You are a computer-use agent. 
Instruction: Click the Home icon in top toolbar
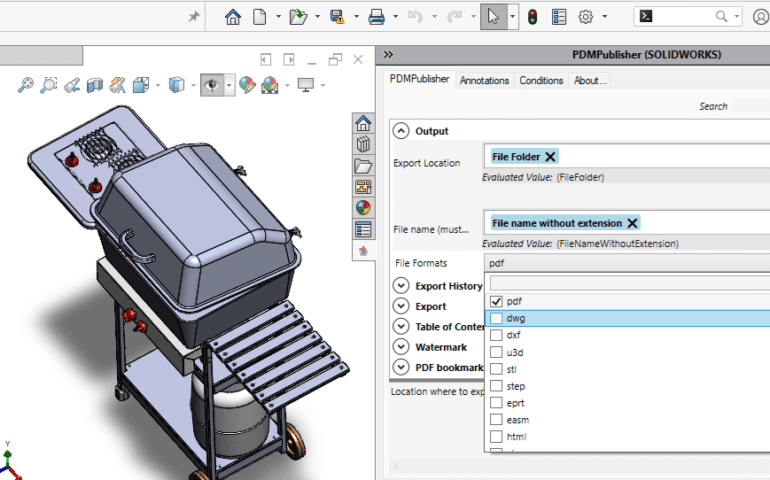[x=233, y=17]
